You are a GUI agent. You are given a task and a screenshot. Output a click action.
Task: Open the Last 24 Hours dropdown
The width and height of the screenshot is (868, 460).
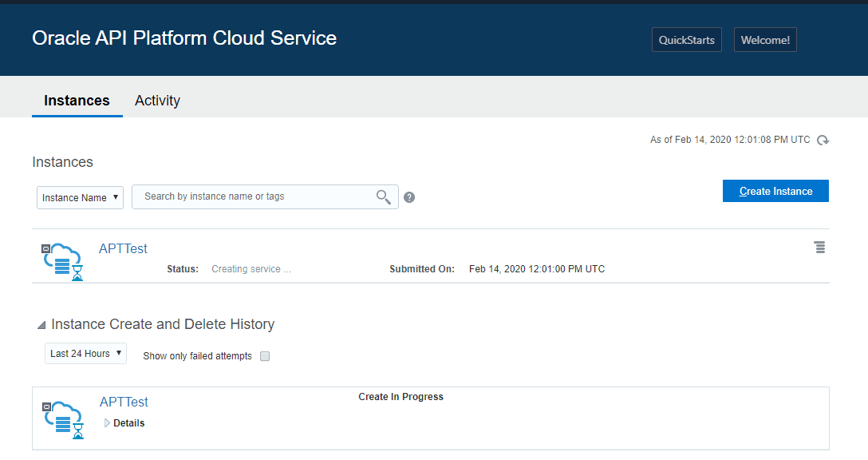[x=86, y=354]
